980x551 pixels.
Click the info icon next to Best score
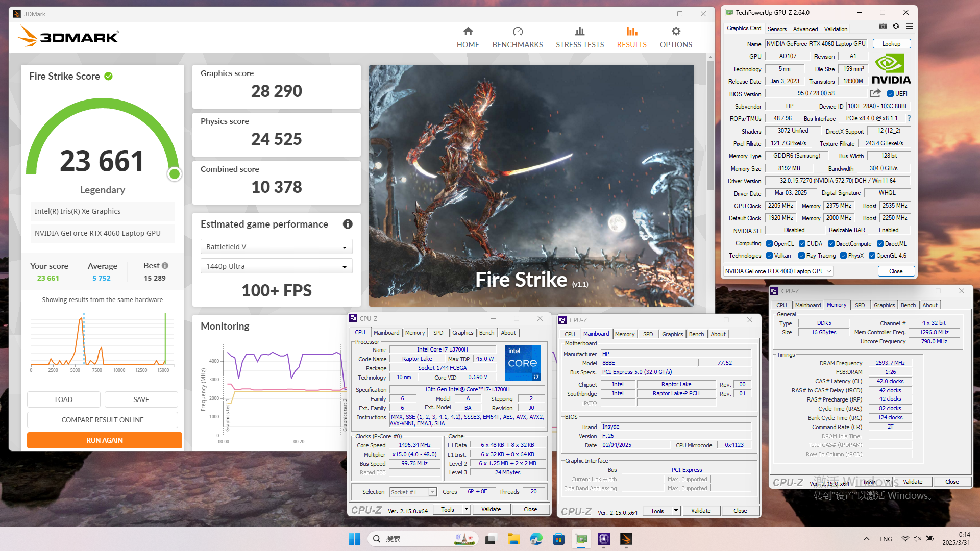tap(165, 265)
